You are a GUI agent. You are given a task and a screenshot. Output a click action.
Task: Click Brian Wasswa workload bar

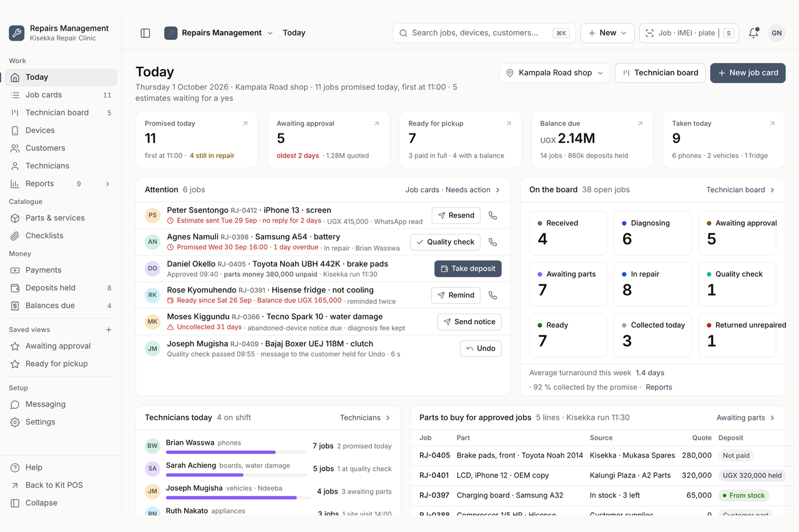tap(237, 452)
